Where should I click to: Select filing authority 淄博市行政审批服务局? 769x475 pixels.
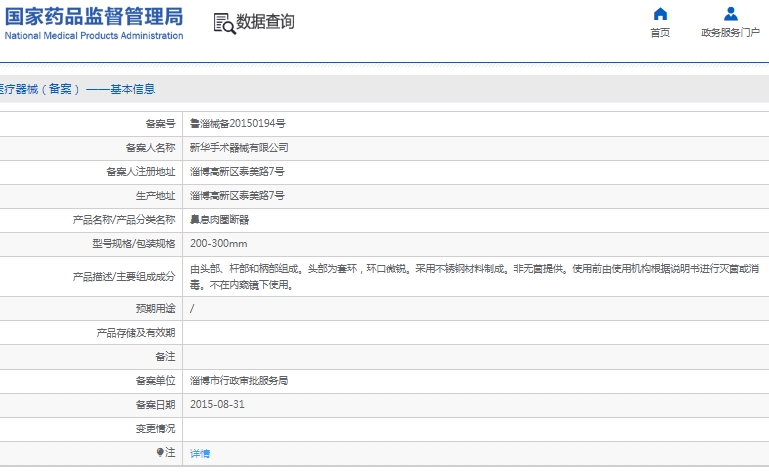pyautogui.click(x=239, y=380)
